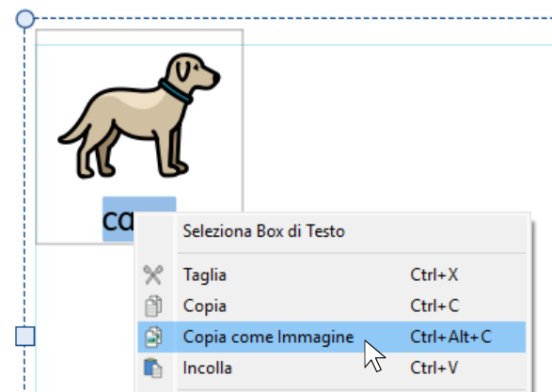Click the document icon next to Copia
This screenshot has height=392, width=552.
153,306
